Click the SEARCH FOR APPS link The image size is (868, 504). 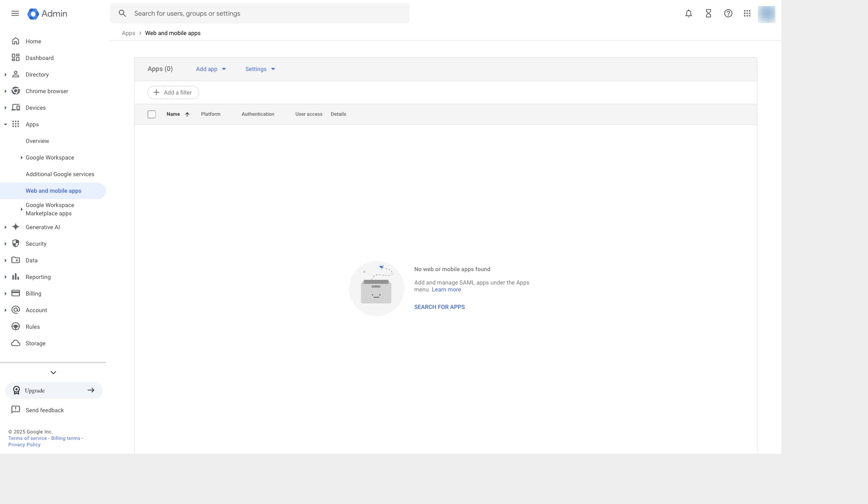pos(439,307)
